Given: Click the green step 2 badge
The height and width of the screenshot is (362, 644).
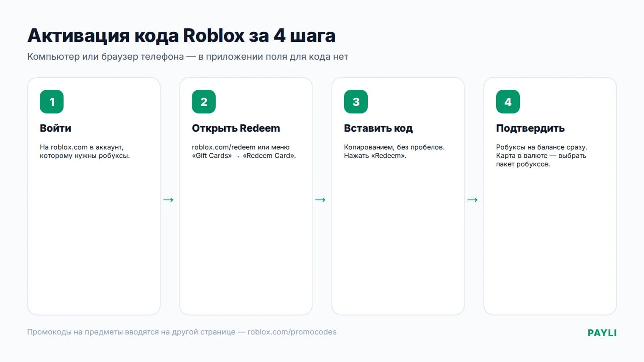Looking at the screenshot, I should [204, 102].
